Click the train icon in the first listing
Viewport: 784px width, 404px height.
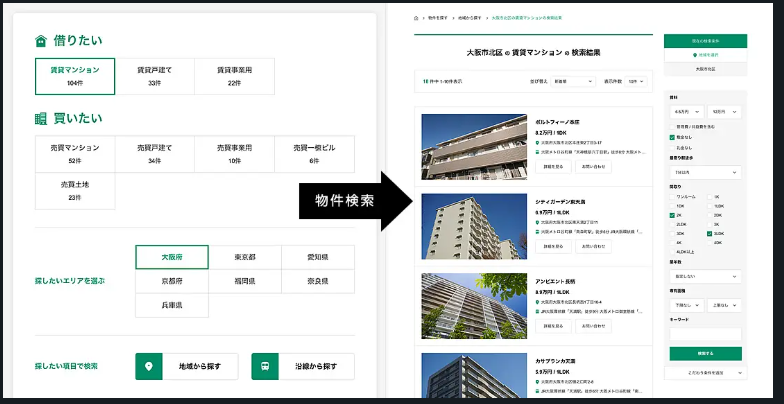[537, 151]
